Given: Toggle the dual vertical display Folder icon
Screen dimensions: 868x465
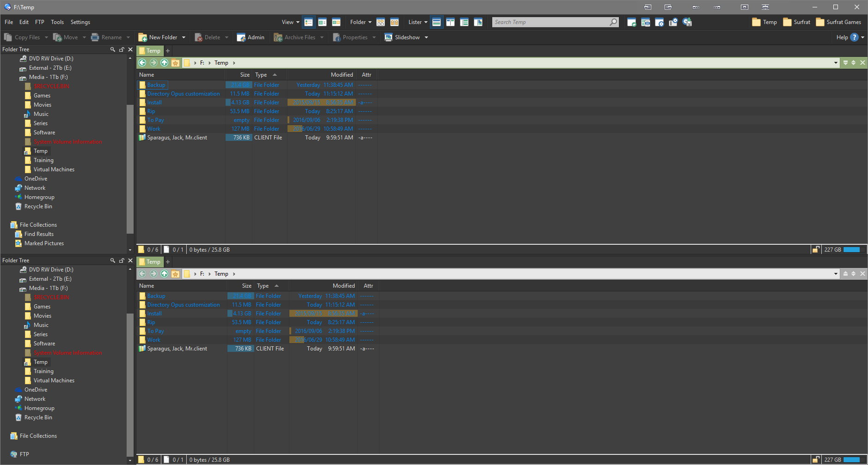Looking at the screenshot, I should pyautogui.click(x=394, y=22).
